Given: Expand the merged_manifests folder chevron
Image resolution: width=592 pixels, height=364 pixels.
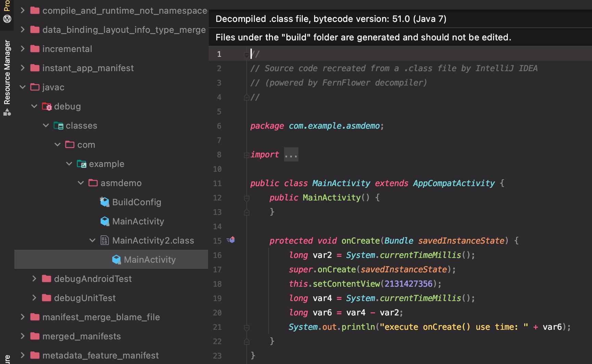Looking at the screenshot, I should tap(23, 336).
